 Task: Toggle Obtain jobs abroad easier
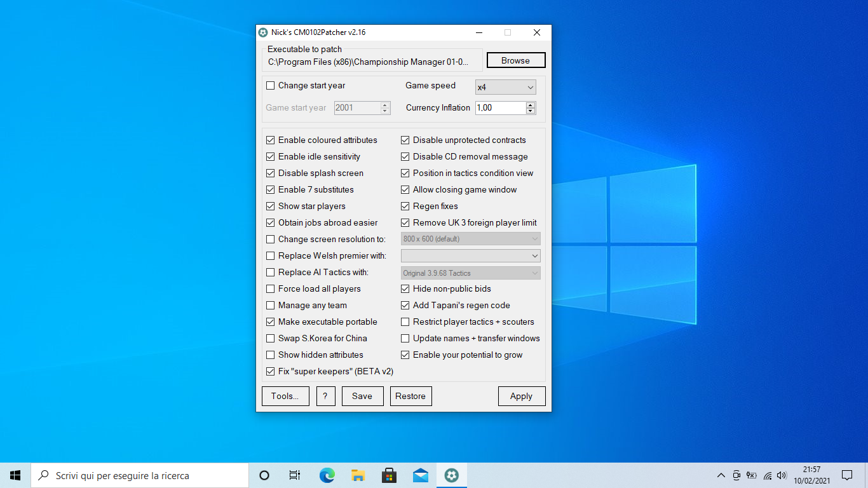coord(271,223)
